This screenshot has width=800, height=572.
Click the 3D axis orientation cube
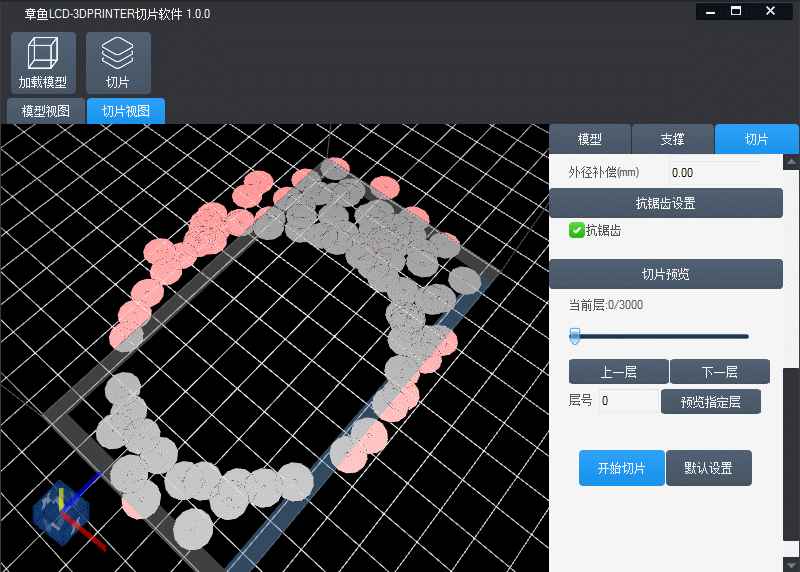[x=61, y=513]
